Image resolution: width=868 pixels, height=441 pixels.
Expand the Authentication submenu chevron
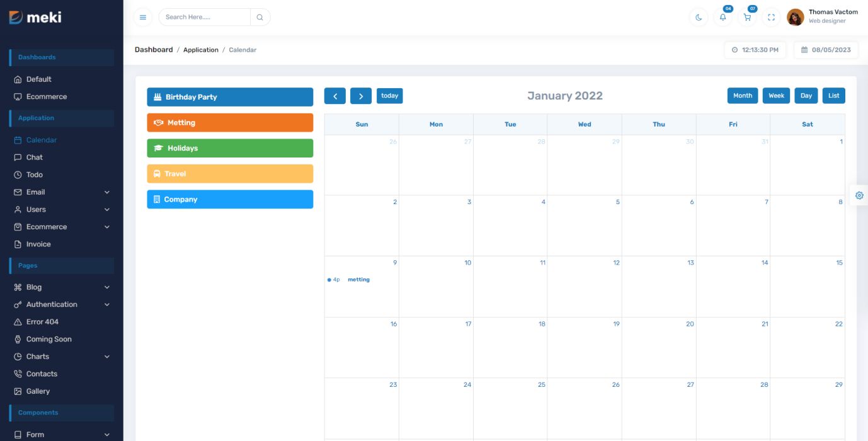click(x=106, y=305)
